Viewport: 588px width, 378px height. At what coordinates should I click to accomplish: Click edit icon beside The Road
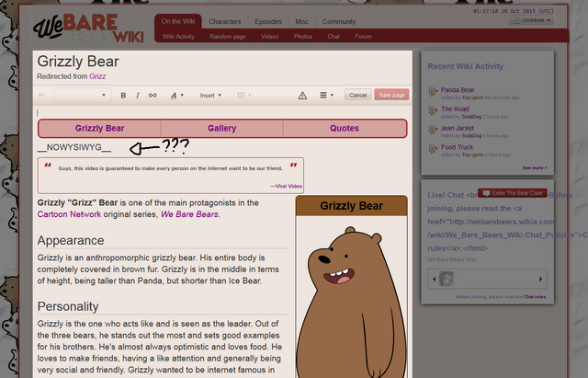(x=433, y=110)
